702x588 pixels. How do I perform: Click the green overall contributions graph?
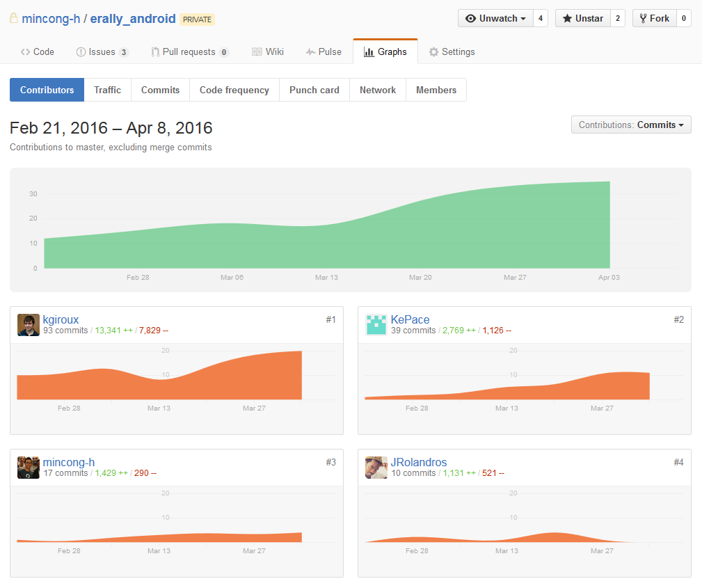tap(327, 233)
